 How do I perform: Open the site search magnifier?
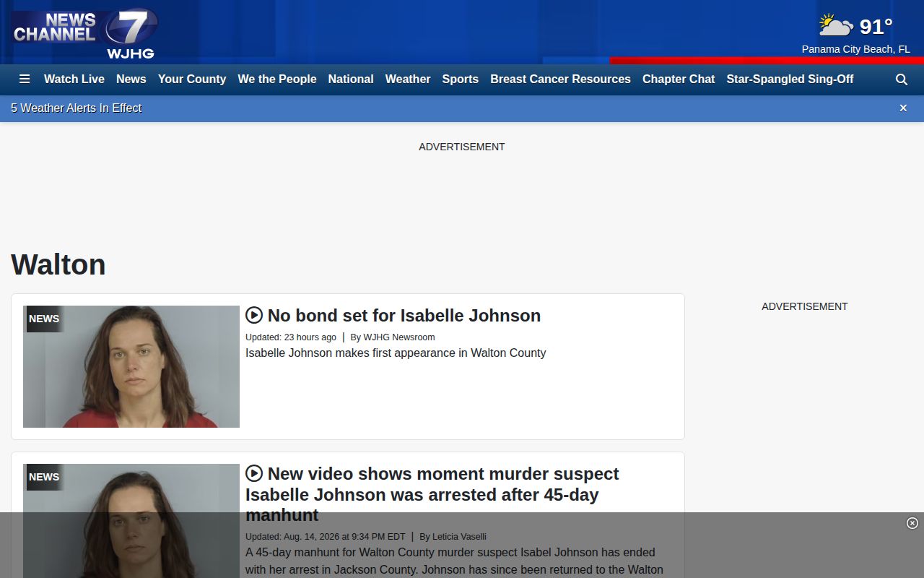[x=902, y=79]
